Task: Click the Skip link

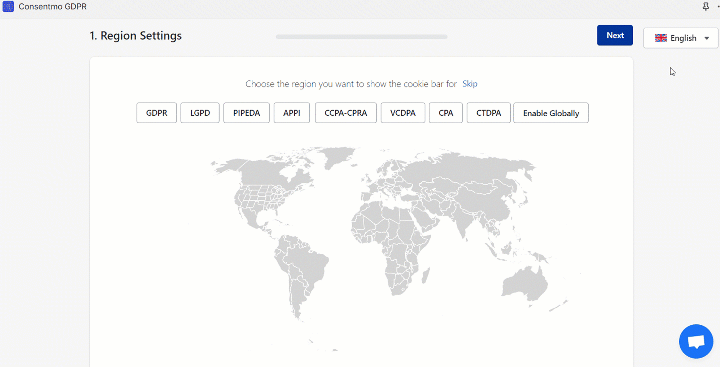Action: 470,84
